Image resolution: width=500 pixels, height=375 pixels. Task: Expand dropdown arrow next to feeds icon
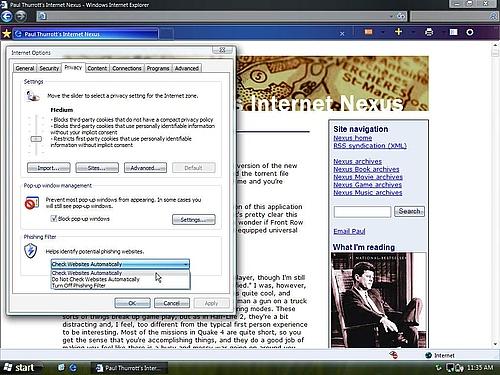(x=383, y=32)
